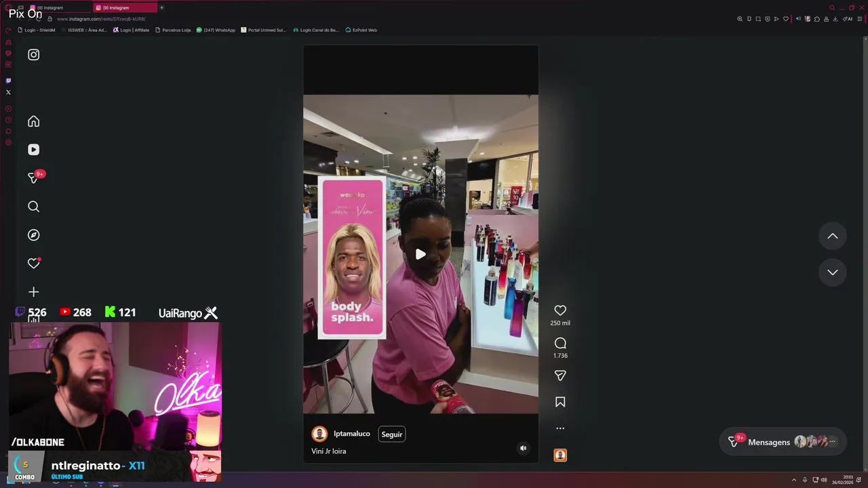Image resolution: width=868 pixels, height=488 pixels.
Task: Click the 'Vini Jr loira' caption text
Action: point(329,451)
